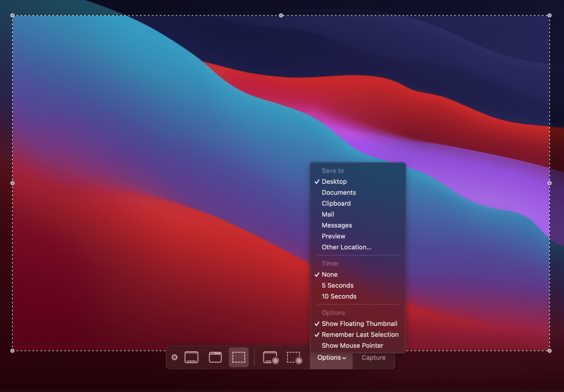Select Capture Entire Screen icon
Viewport: 564px width, 392px height.
point(191,357)
